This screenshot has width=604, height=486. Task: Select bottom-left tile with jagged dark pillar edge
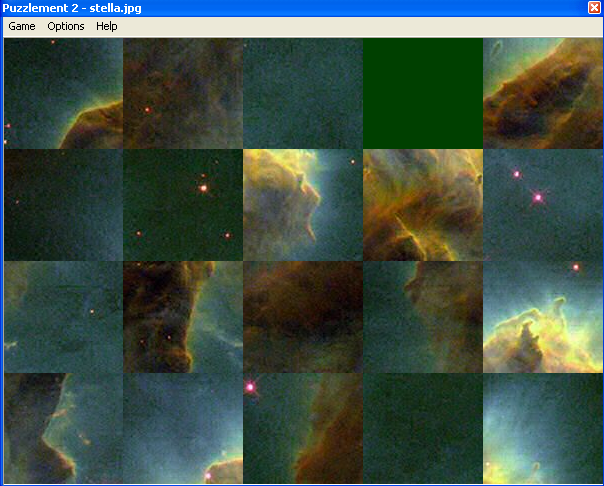[x=64, y=428]
